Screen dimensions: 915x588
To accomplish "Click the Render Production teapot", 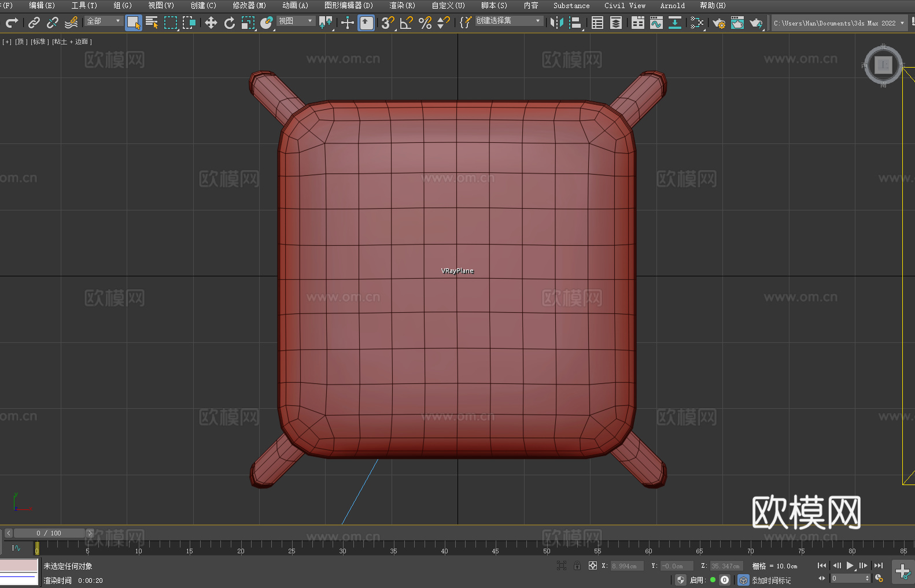I will 756,23.
